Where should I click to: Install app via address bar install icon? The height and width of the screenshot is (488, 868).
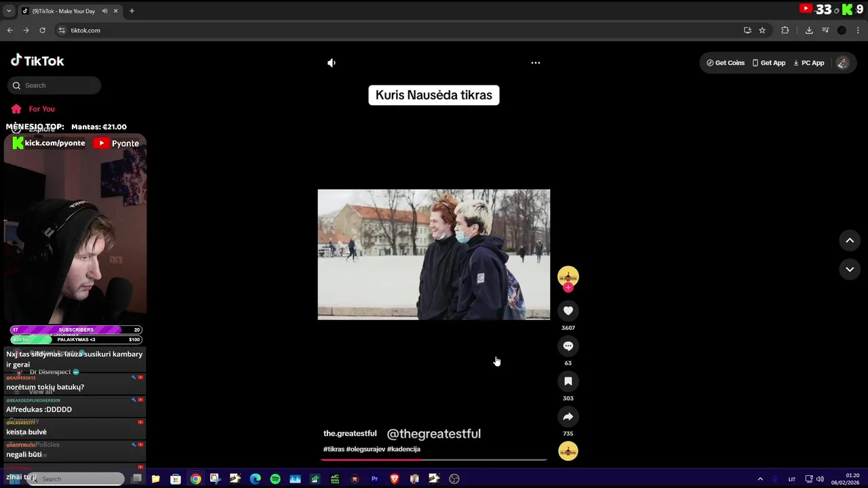747,30
